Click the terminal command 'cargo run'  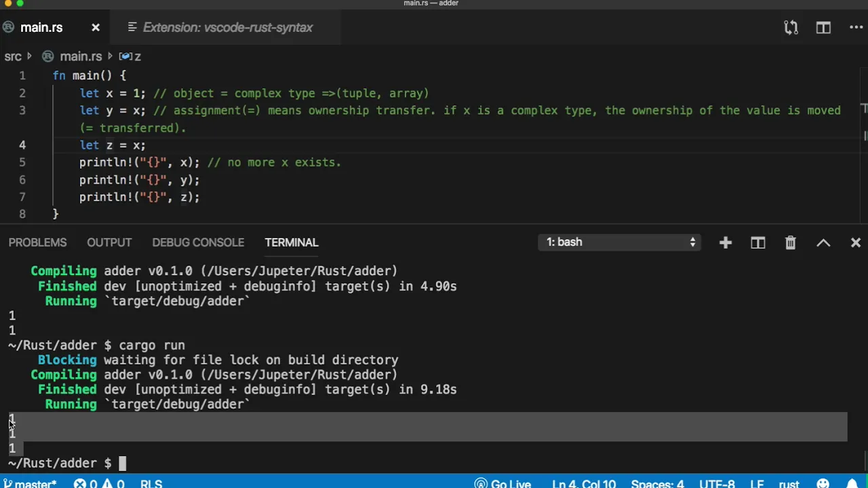tap(152, 345)
